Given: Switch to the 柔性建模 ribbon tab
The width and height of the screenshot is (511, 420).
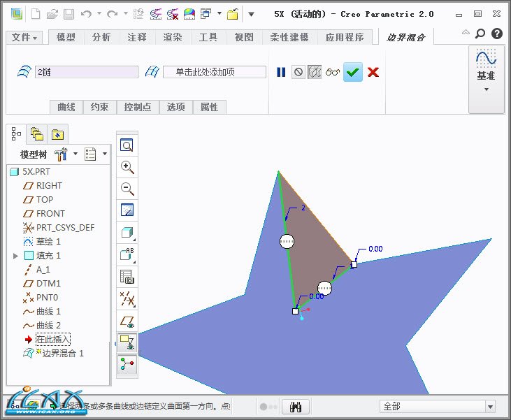Looking at the screenshot, I should tap(289, 37).
